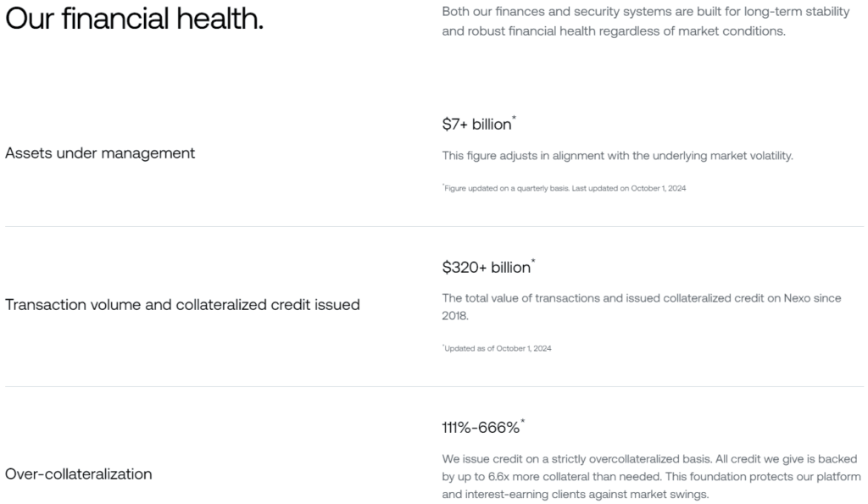Click the word 'Nexo' in the transaction description
The height and width of the screenshot is (504, 868).
click(797, 298)
